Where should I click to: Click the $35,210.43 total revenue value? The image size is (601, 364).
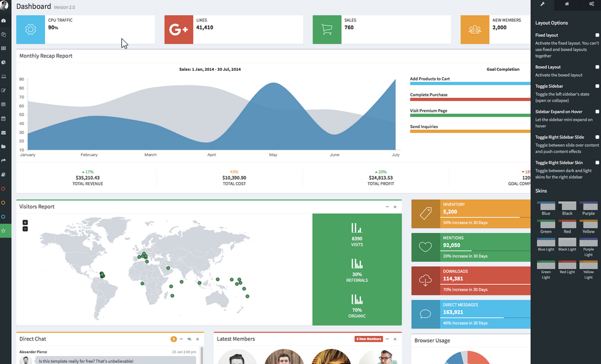(88, 178)
